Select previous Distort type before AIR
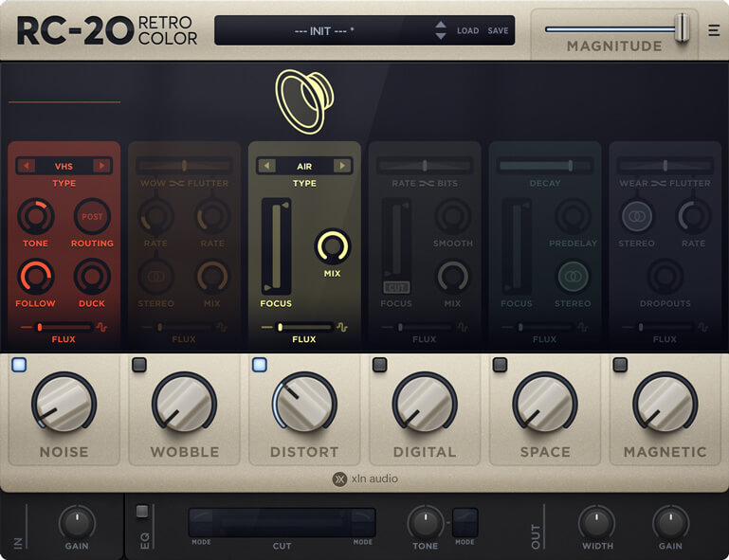The height and width of the screenshot is (560, 729). 267,166
